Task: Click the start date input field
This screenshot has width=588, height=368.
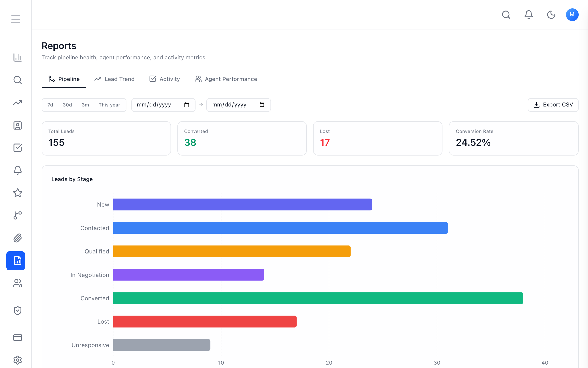Action: tap(163, 105)
